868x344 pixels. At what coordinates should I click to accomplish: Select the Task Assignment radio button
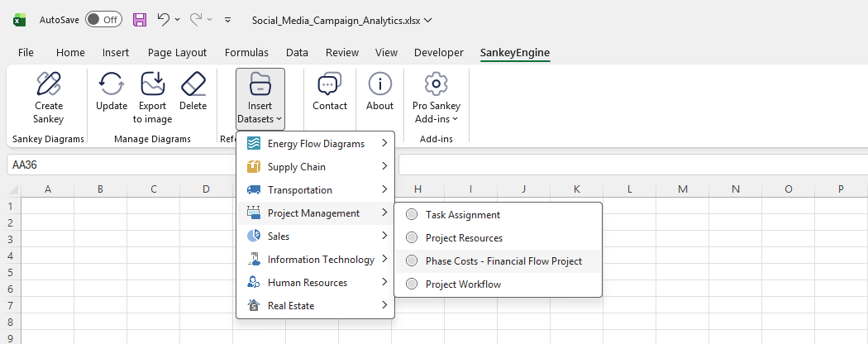[412, 214]
